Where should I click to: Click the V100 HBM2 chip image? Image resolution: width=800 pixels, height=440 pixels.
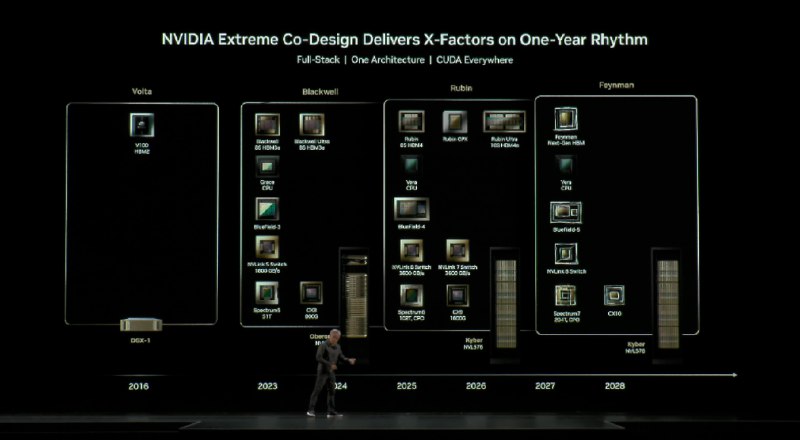pyautogui.click(x=142, y=125)
